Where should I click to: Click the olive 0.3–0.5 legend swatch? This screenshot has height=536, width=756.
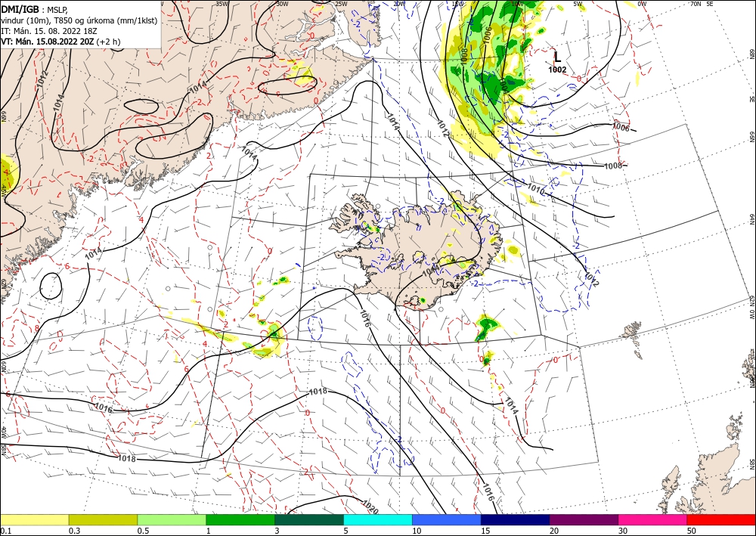pyautogui.click(x=103, y=519)
